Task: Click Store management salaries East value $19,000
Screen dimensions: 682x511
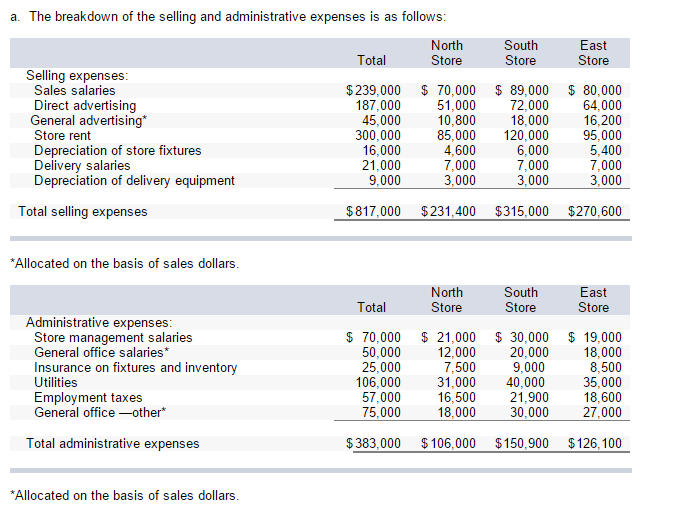Action: [x=595, y=337]
